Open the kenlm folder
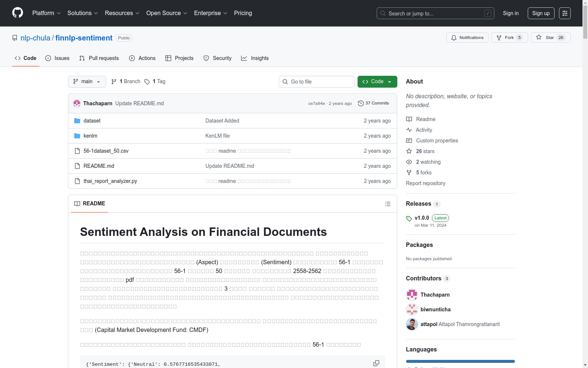 [90, 136]
